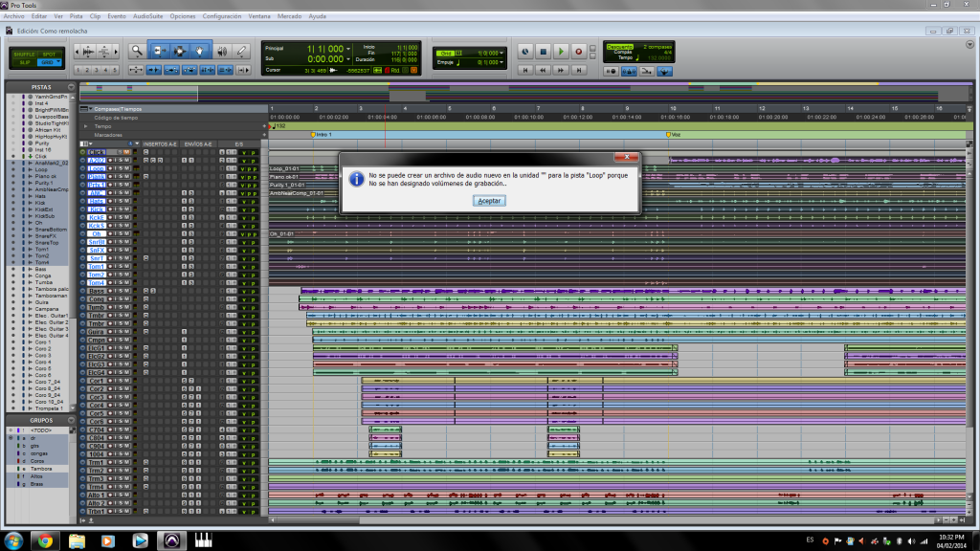Arm the red Record transport button
The width and height of the screenshot is (980, 551).
pyautogui.click(x=578, y=51)
